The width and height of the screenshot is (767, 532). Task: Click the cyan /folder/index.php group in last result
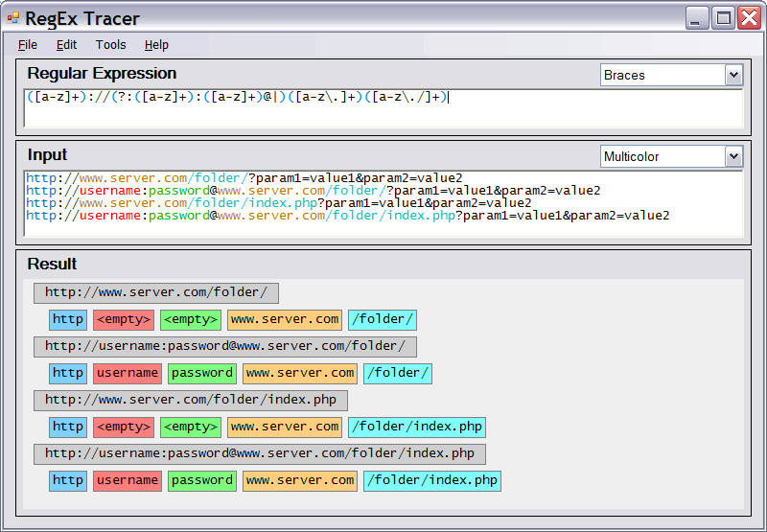tap(431, 481)
